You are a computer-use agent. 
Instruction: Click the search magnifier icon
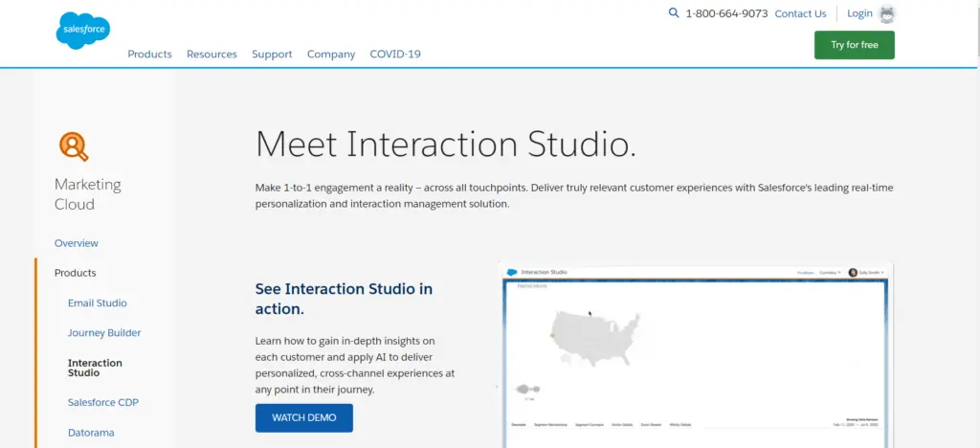(674, 13)
